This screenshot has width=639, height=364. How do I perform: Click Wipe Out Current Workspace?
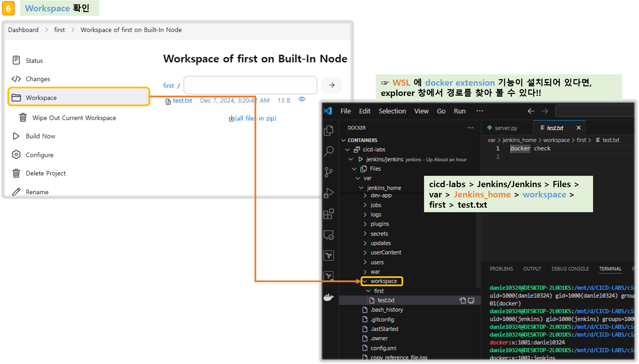[68, 118]
